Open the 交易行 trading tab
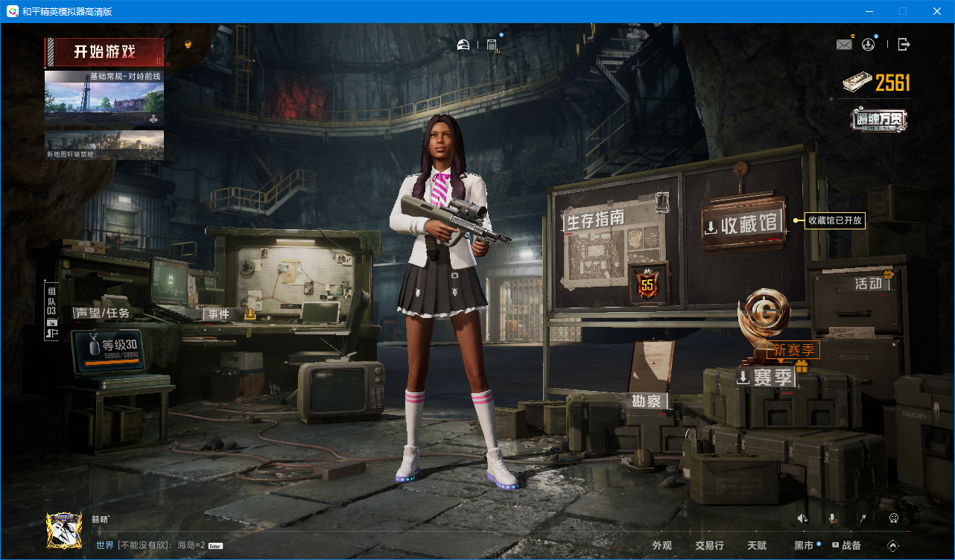955x560 pixels. tap(709, 546)
